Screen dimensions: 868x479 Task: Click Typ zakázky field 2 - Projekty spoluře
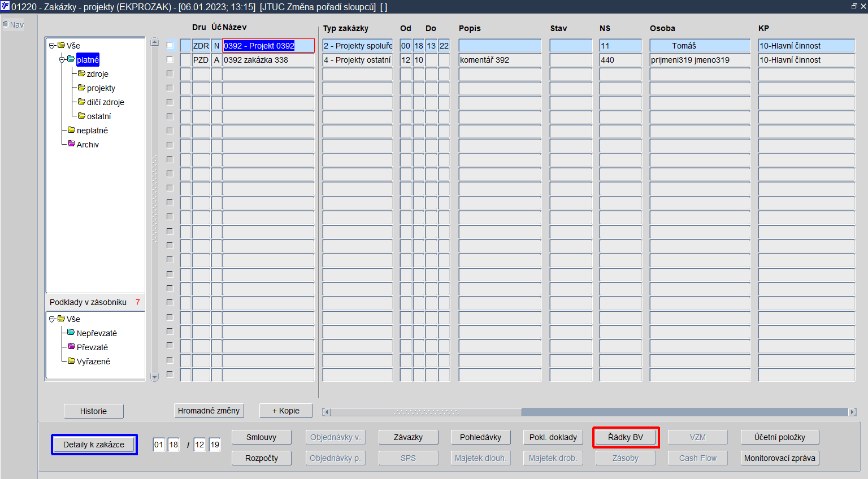click(358, 46)
